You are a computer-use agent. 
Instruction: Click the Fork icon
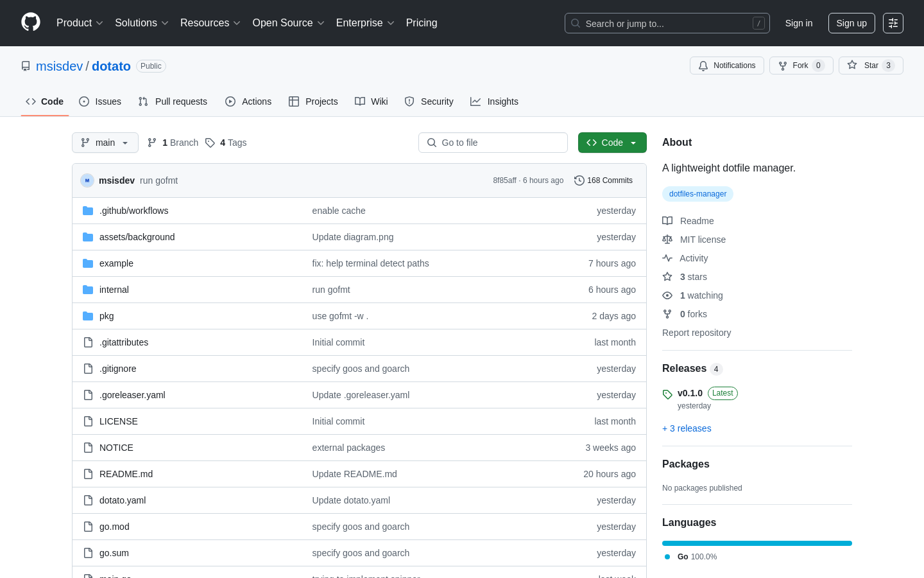783,66
